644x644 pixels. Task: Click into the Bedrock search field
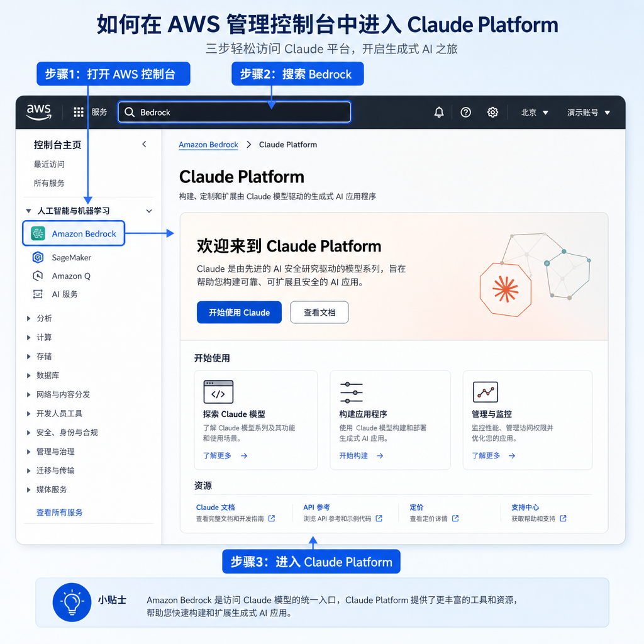click(x=234, y=112)
